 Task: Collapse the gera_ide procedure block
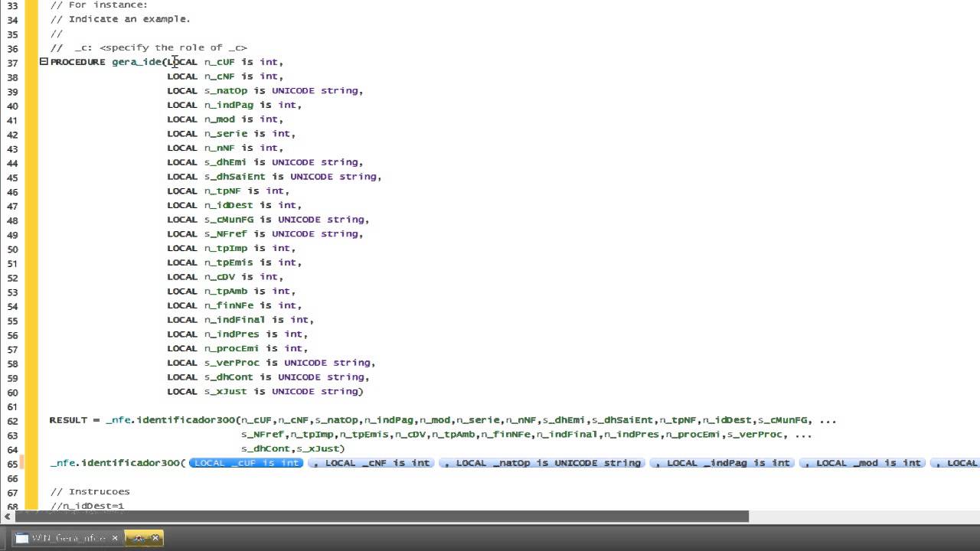tap(44, 61)
